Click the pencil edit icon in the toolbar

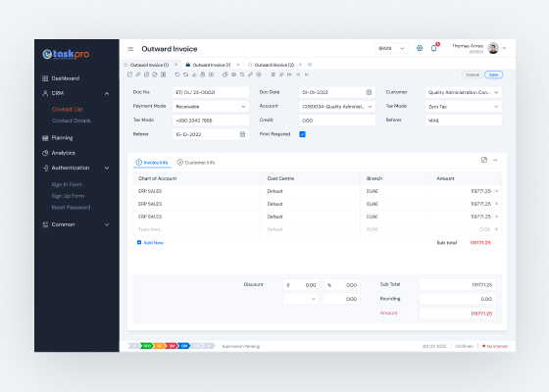(x=250, y=74)
